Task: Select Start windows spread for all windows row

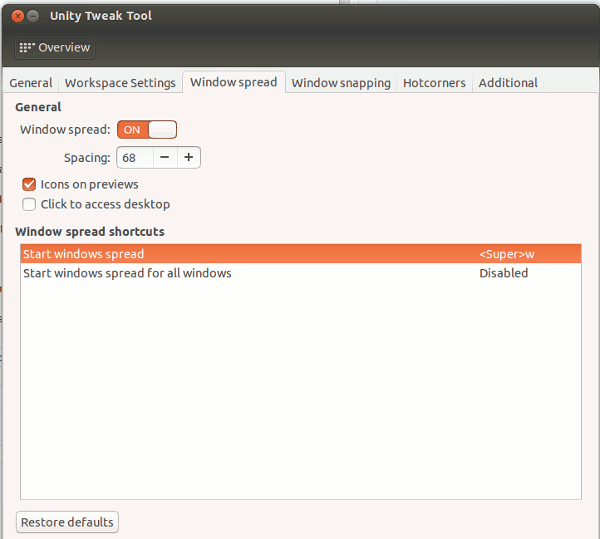Action: [x=301, y=273]
